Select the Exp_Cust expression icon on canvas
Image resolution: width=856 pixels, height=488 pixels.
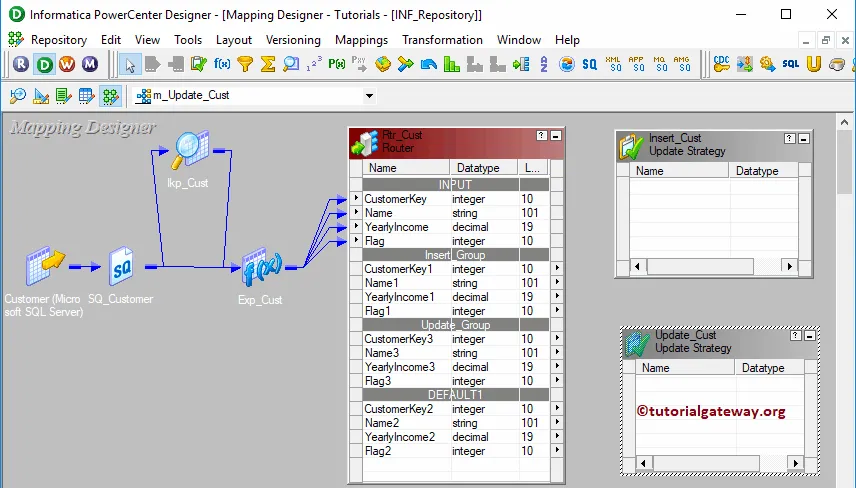tap(262, 269)
